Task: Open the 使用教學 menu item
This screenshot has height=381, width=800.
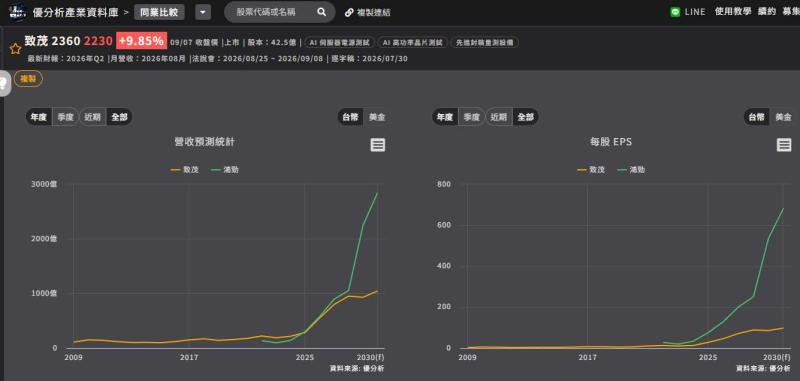Action: coord(733,12)
